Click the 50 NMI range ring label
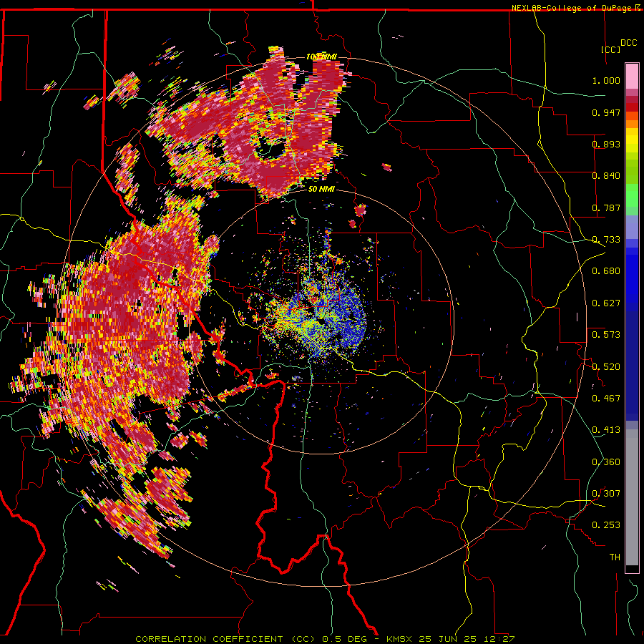 [x=321, y=189]
